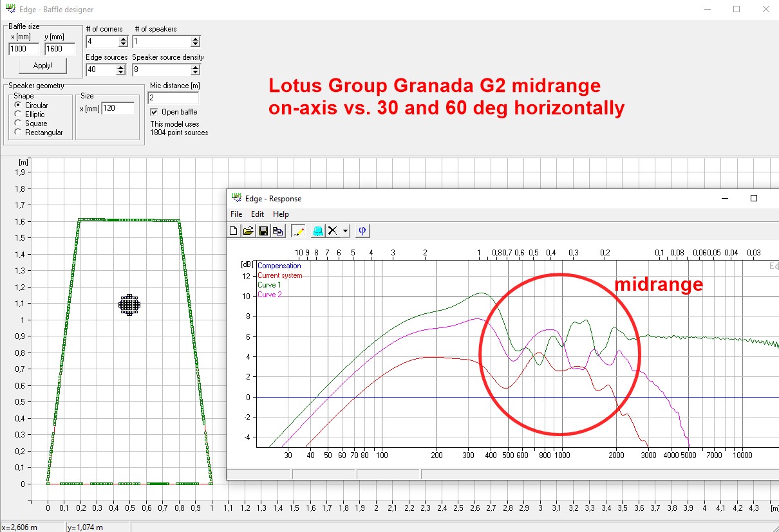Click the Edge sources value field
This screenshot has height=532, width=779.
[x=102, y=70]
